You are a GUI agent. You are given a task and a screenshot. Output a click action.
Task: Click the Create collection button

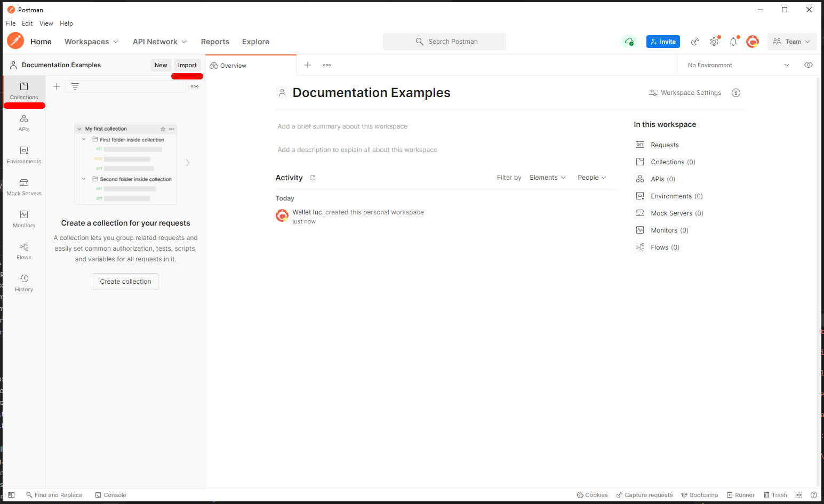click(x=125, y=282)
